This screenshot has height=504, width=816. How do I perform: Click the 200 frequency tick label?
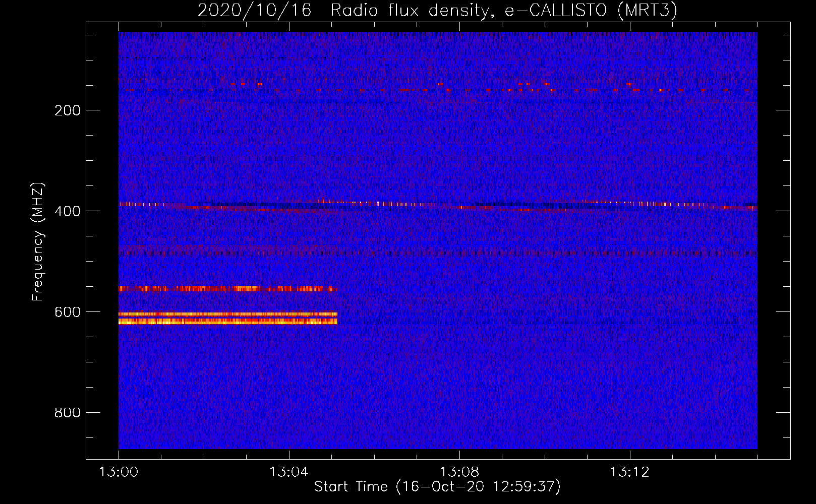[x=68, y=110]
